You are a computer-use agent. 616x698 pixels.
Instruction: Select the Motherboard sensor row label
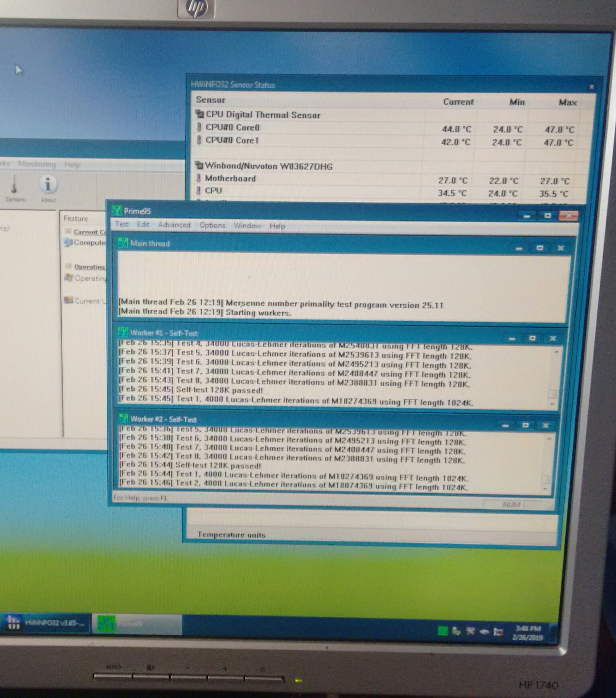[x=230, y=178]
